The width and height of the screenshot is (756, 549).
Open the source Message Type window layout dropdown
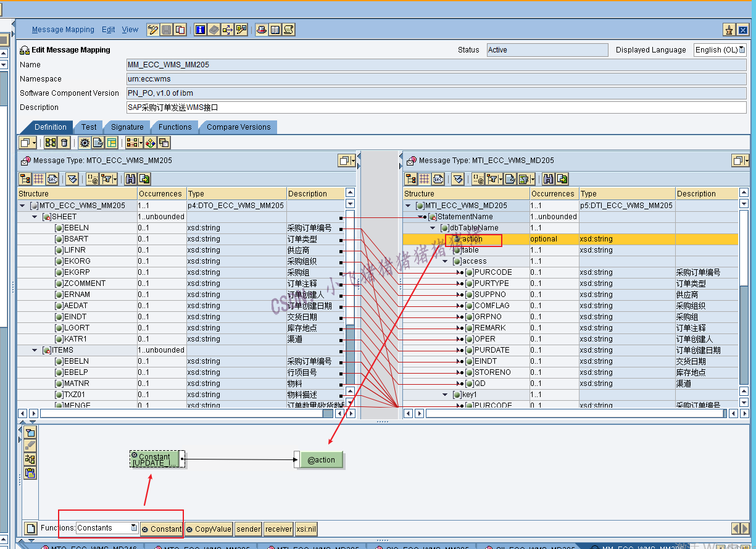(347, 161)
